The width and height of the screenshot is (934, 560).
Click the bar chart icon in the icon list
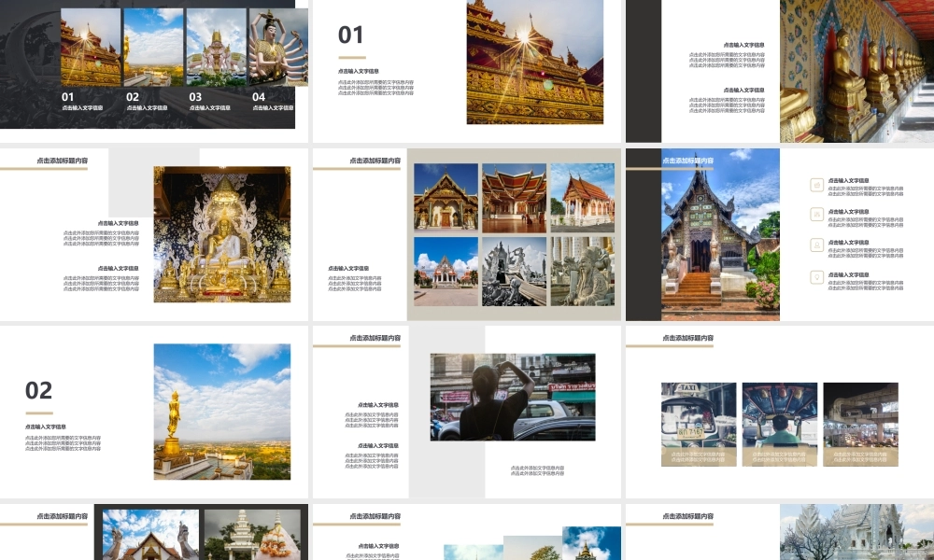coord(817,215)
